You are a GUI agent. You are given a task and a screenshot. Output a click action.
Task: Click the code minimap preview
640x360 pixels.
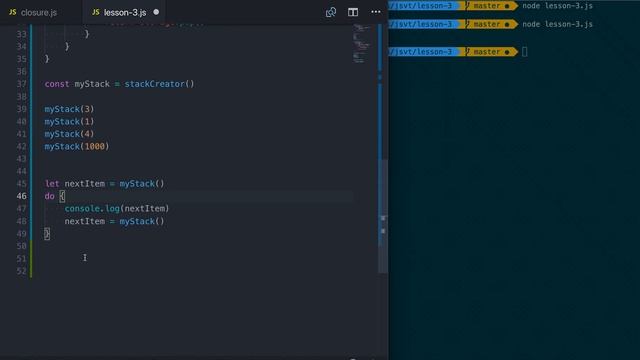pos(361,43)
